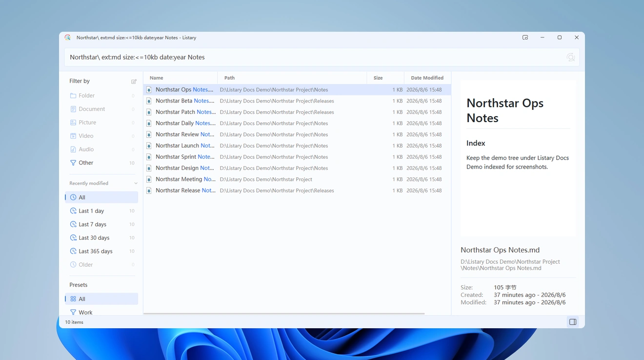This screenshot has width=644, height=360.
Task: Click the file icon of Northstar Sprint row
Action: 149,157
